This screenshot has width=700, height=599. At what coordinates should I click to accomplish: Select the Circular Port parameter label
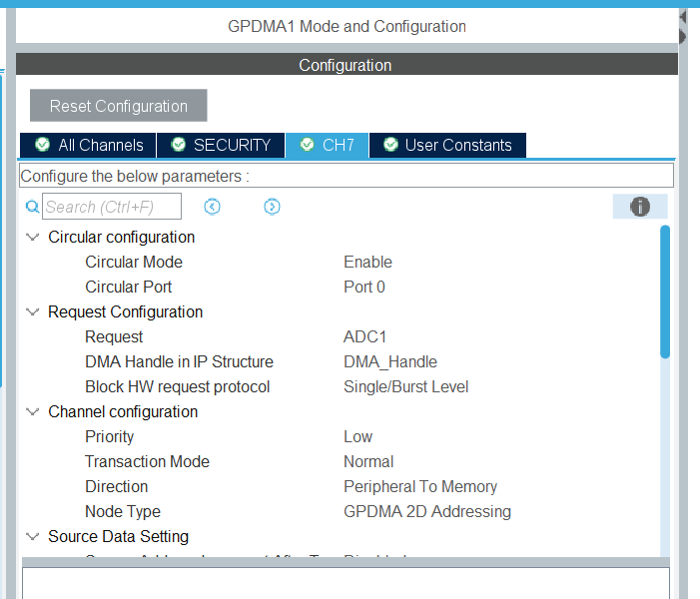click(x=129, y=287)
